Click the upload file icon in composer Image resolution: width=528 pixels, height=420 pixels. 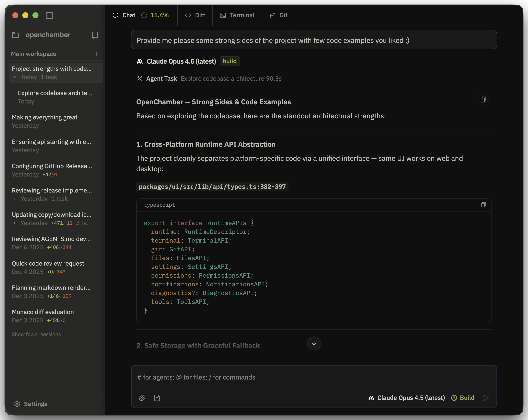157,398
